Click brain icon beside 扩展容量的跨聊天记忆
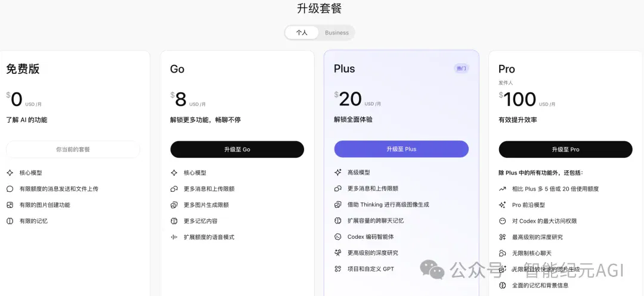The width and height of the screenshot is (644, 296). click(338, 220)
